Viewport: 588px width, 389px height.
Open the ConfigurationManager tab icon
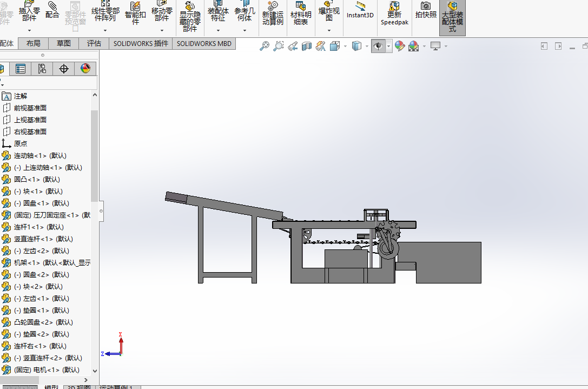click(42, 69)
